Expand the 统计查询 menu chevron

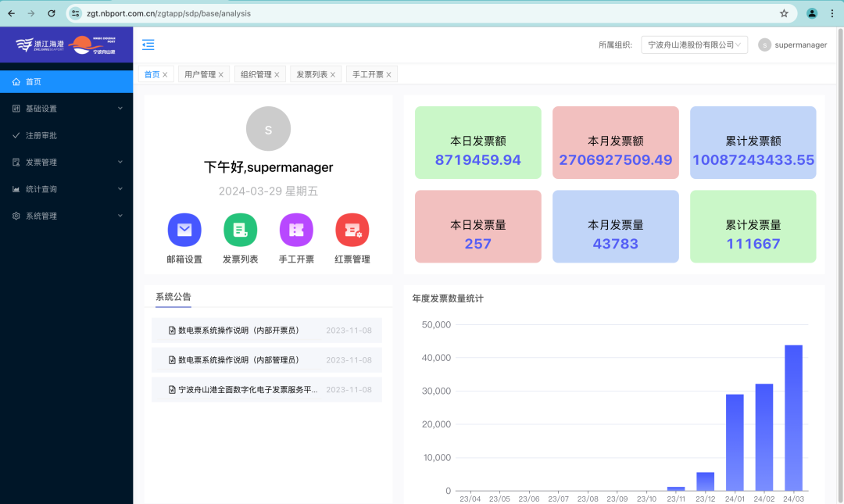pyautogui.click(x=120, y=188)
